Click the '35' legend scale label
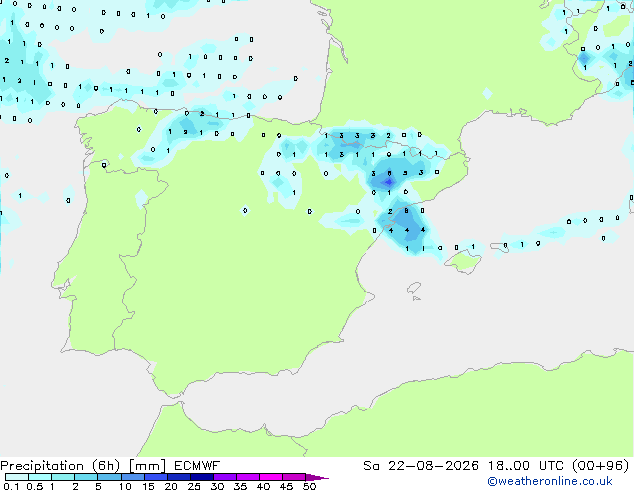This screenshot has width=634, height=490. click(x=240, y=486)
